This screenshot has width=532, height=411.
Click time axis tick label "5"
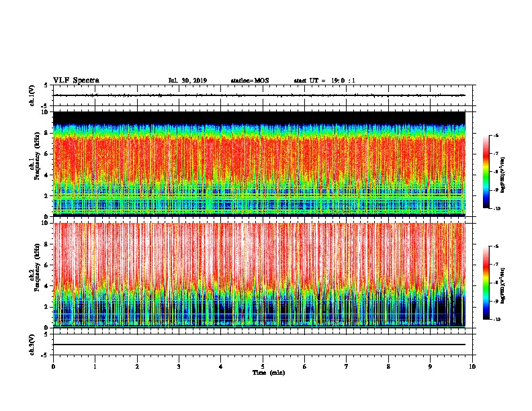coord(263,367)
